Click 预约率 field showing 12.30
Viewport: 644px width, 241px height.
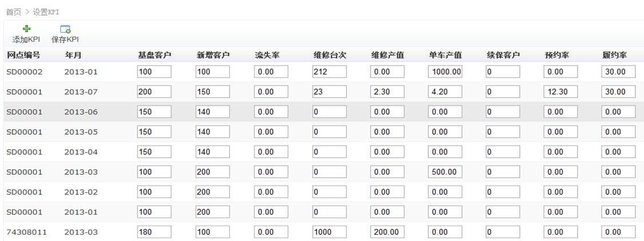pos(560,92)
